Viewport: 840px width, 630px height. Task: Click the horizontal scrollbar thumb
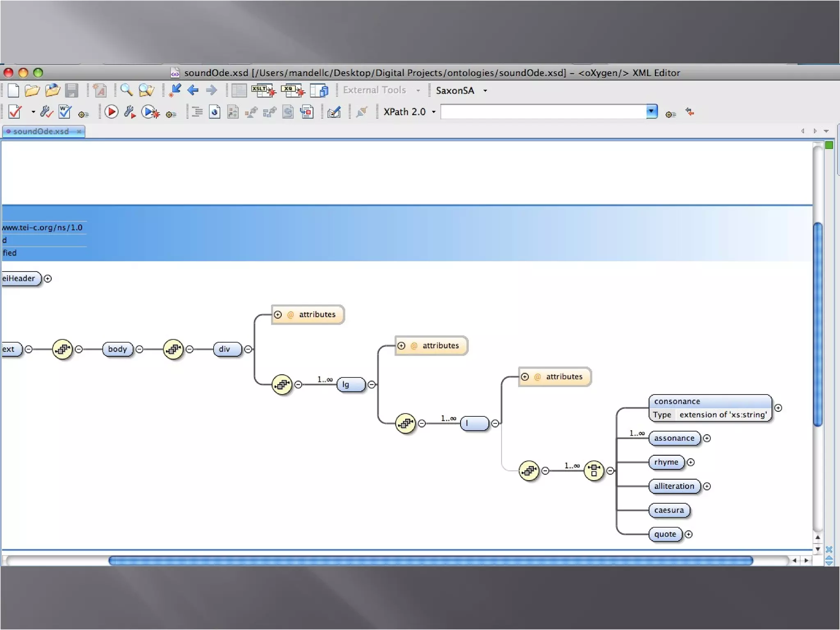point(431,561)
